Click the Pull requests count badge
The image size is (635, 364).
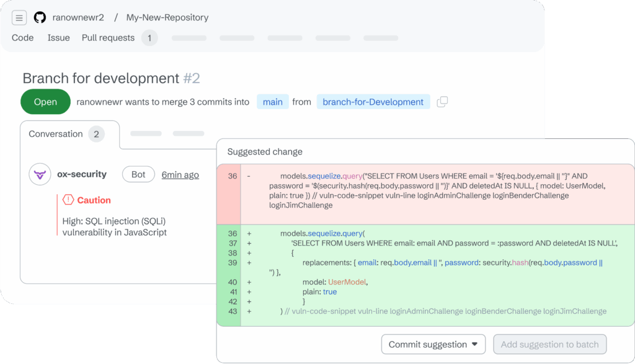point(149,38)
